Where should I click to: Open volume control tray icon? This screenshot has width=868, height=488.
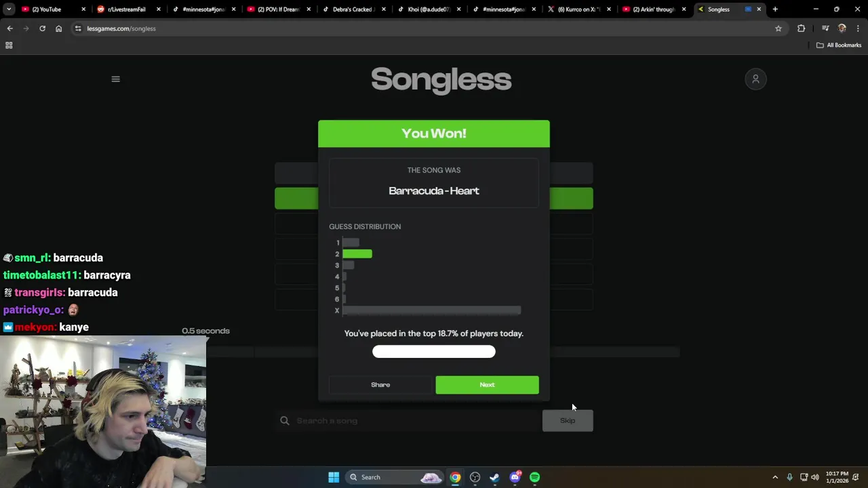815,477
